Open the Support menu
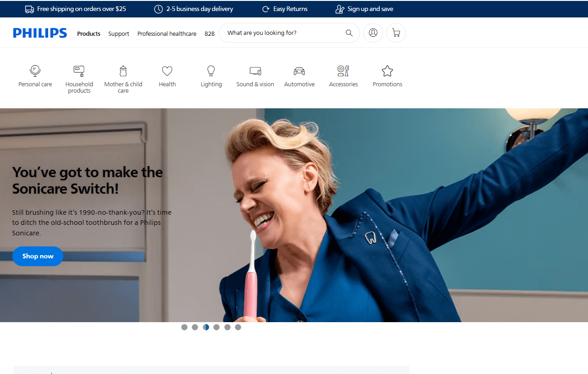Screen dimensions: 588x374 pyautogui.click(x=119, y=33)
